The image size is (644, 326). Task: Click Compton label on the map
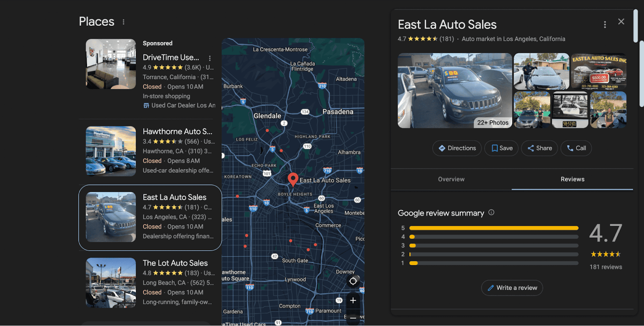[x=290, y=306]
